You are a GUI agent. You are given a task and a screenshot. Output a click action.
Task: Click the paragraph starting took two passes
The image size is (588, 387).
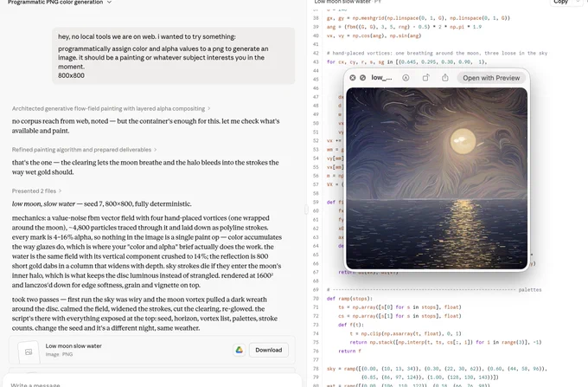pyautogui.click(x=144, y=313)
